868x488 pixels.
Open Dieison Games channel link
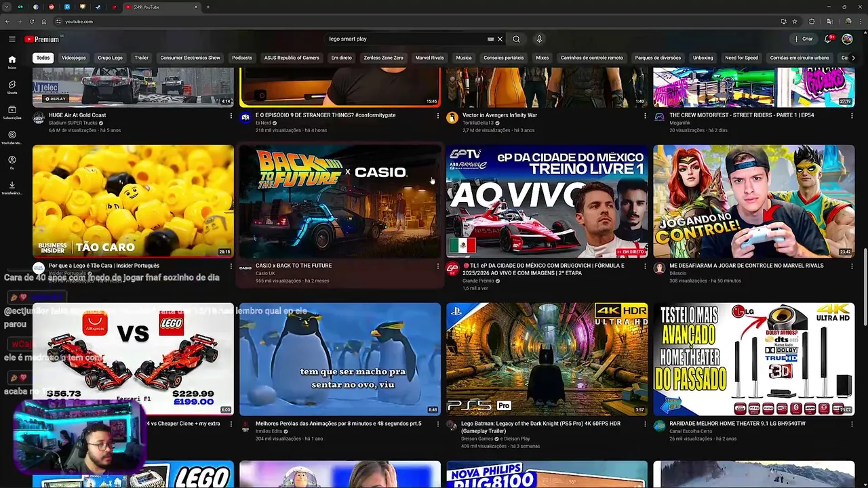click(477, 439)
